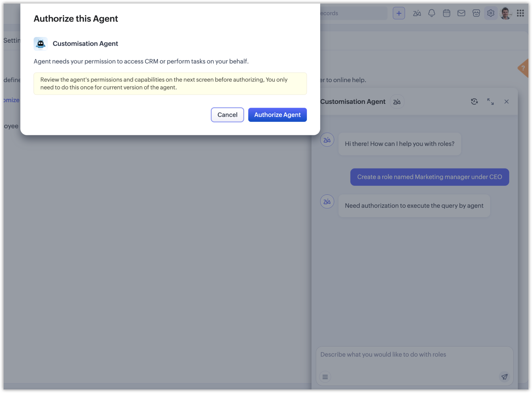The image size is (532, 393).
Task: Click the Zia avatar beside authorization message
Action: click(x=327, y=202)
